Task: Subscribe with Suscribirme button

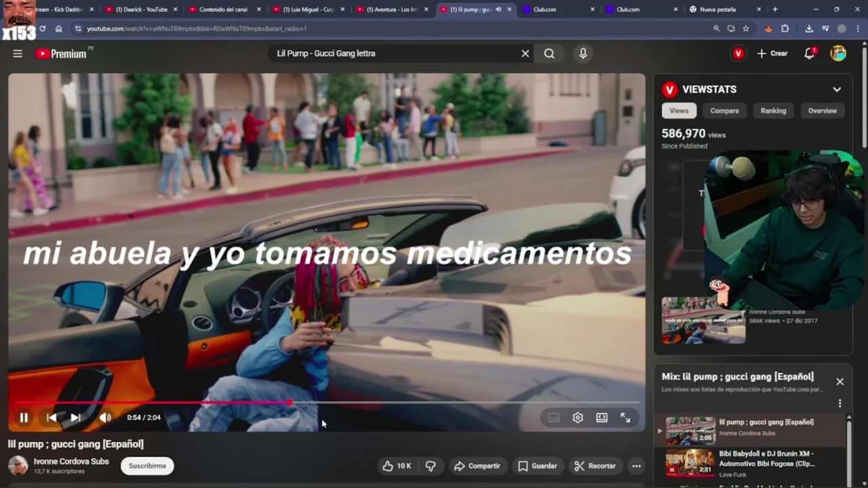Action: pos(147,466)
